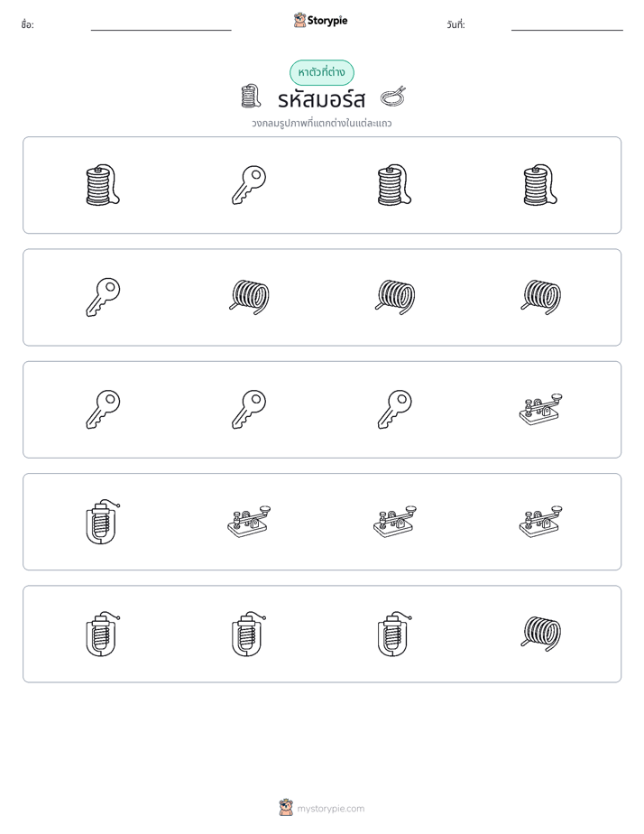Select the telegraph key in third row

[540, 410]
